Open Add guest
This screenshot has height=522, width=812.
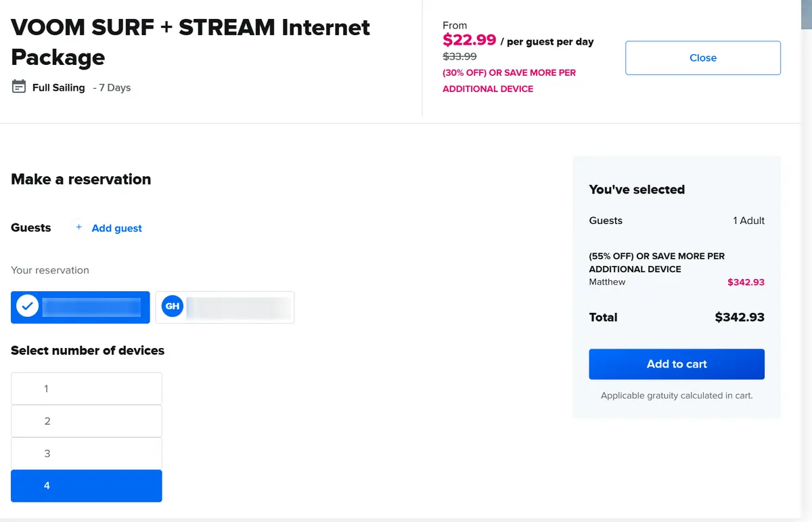(x=116, y=227)
